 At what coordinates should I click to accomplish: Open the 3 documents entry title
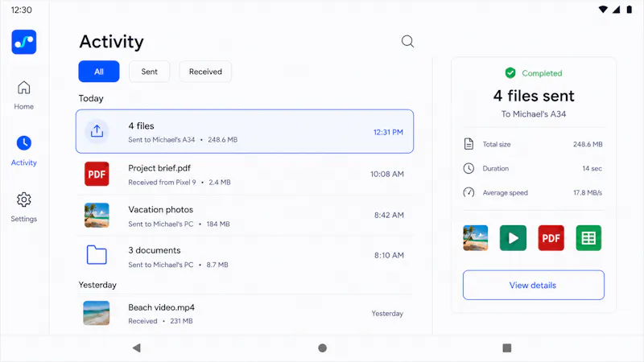coord(155,250)
